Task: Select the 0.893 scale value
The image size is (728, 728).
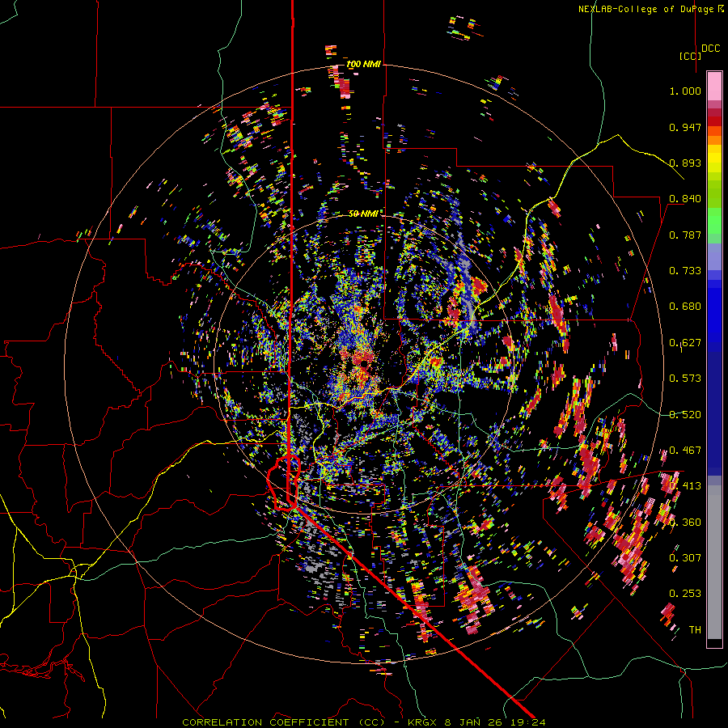Action: point(685,163)
